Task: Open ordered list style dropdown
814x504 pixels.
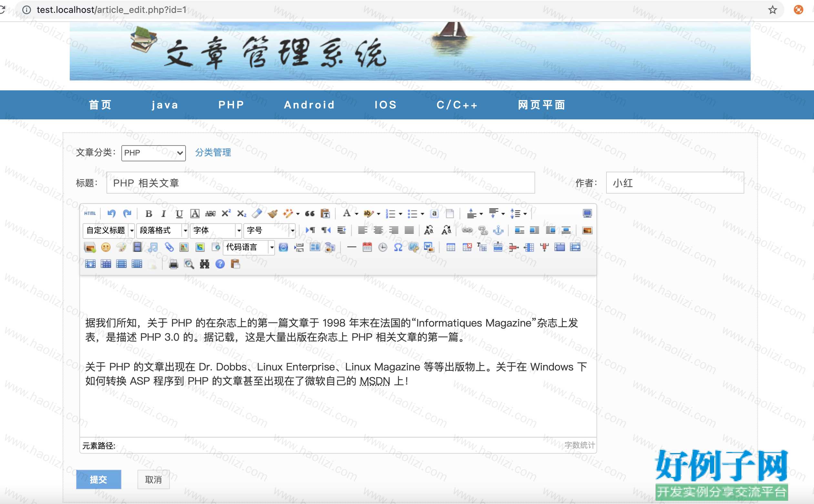Action: click(x=400, y=214)
